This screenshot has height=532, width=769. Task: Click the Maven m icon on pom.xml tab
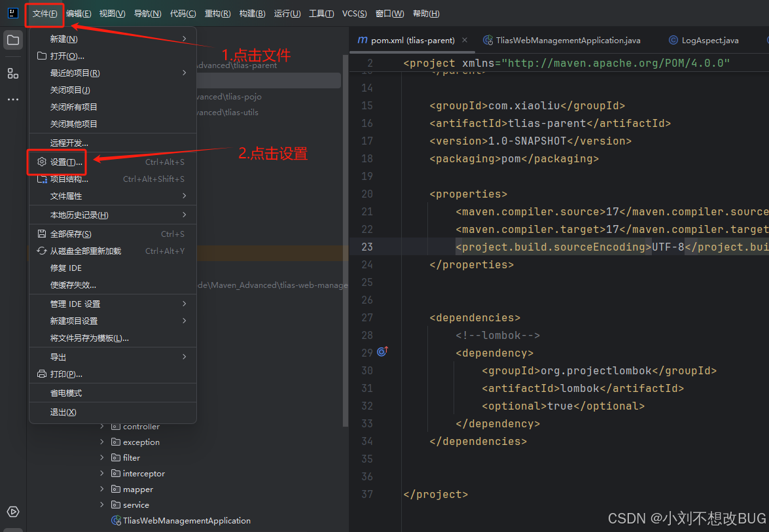tap(363, 40)
